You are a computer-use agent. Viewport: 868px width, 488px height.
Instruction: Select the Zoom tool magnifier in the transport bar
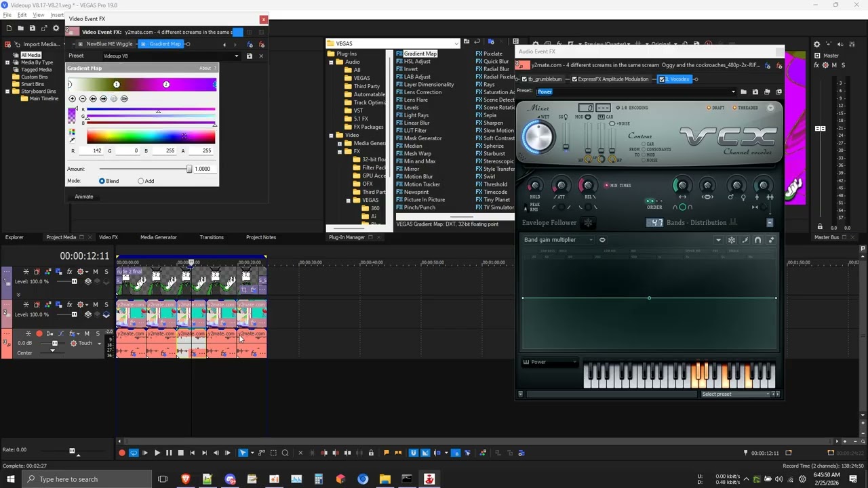click(285, 453)
